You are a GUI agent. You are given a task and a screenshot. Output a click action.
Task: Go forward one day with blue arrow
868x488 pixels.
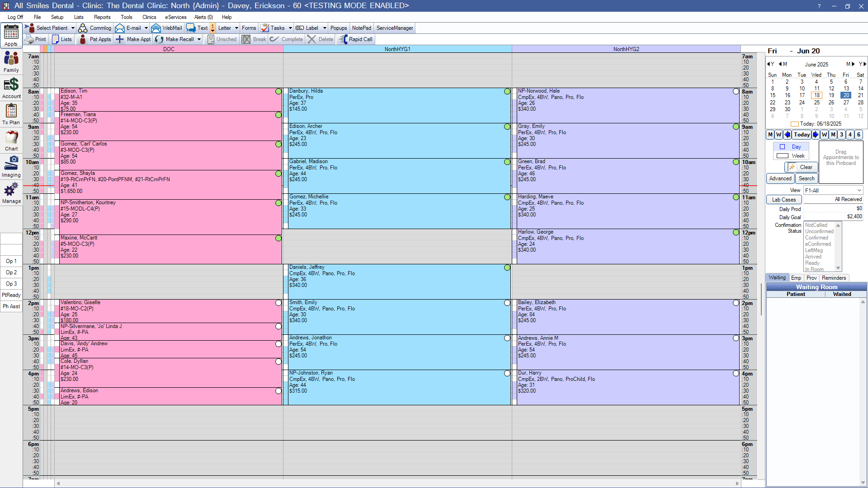click(816, 135)
